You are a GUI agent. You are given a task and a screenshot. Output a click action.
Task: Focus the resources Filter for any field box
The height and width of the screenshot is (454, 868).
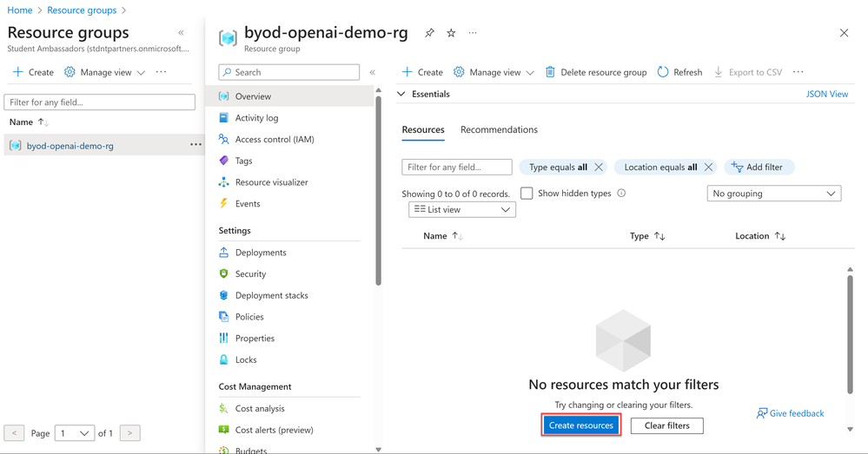[457, 167]
